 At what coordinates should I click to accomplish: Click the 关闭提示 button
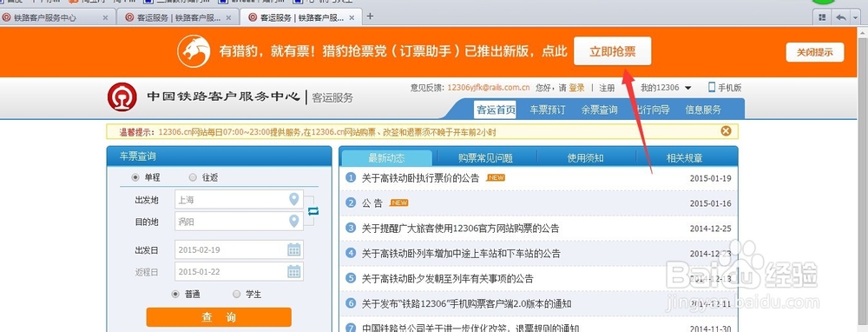coord(815,53)
